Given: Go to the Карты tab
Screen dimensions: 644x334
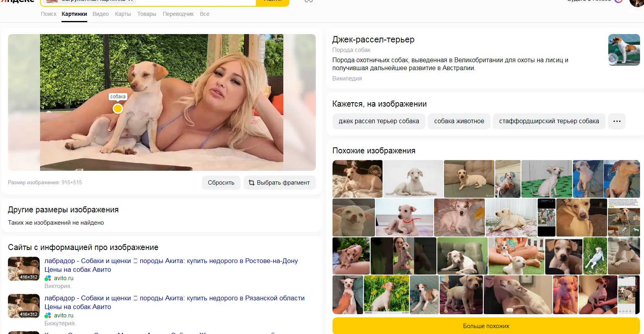Looking at the screenshot, I should 123,14.
